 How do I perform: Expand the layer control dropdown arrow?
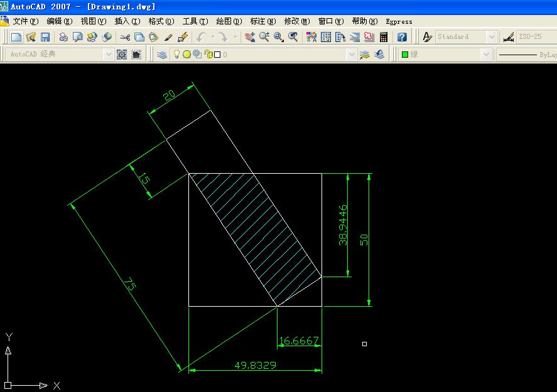[351, 55]
